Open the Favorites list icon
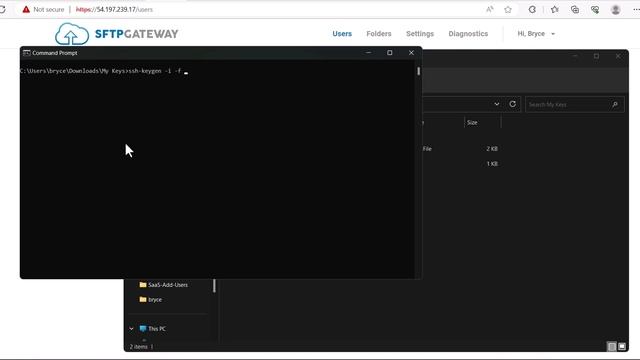Screen dimensions: 640x360 pos(554,9)
